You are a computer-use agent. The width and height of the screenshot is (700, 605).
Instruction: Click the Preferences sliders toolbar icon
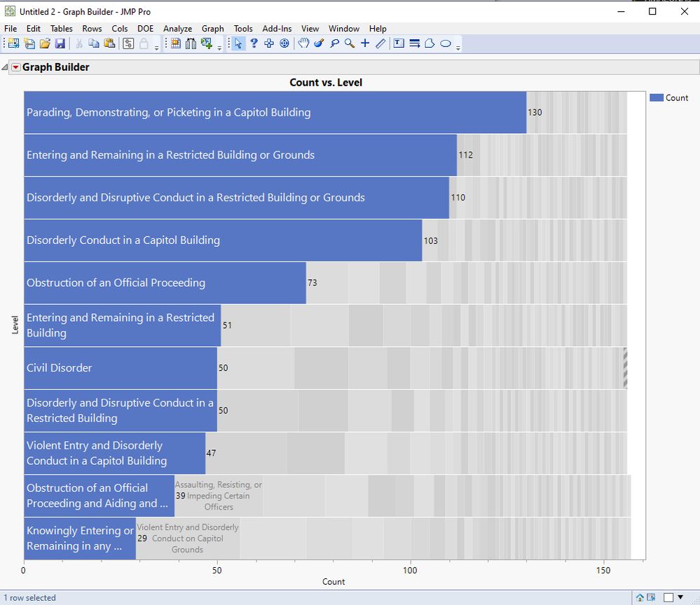[x=128, y=43]
